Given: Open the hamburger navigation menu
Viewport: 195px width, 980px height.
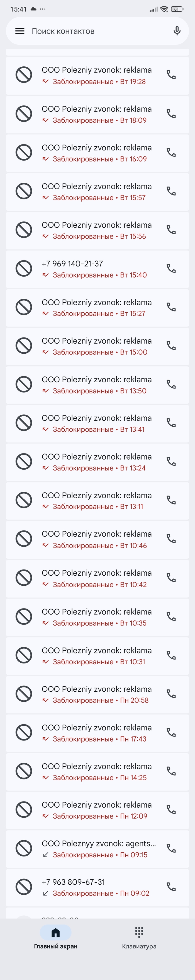Looking at the screenshot, I should click(x=20, y=31).
